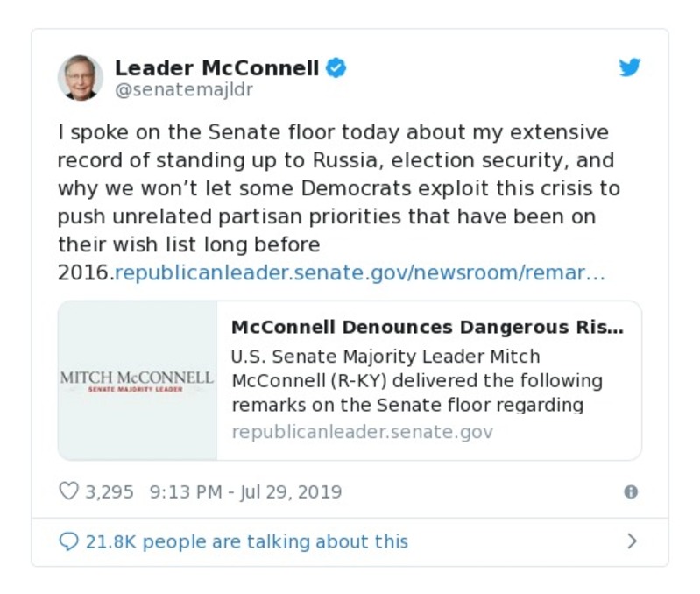Like the tweet with heart icon
The height and width of the screenshot is (594, 700).
click(x=68, y=491)
